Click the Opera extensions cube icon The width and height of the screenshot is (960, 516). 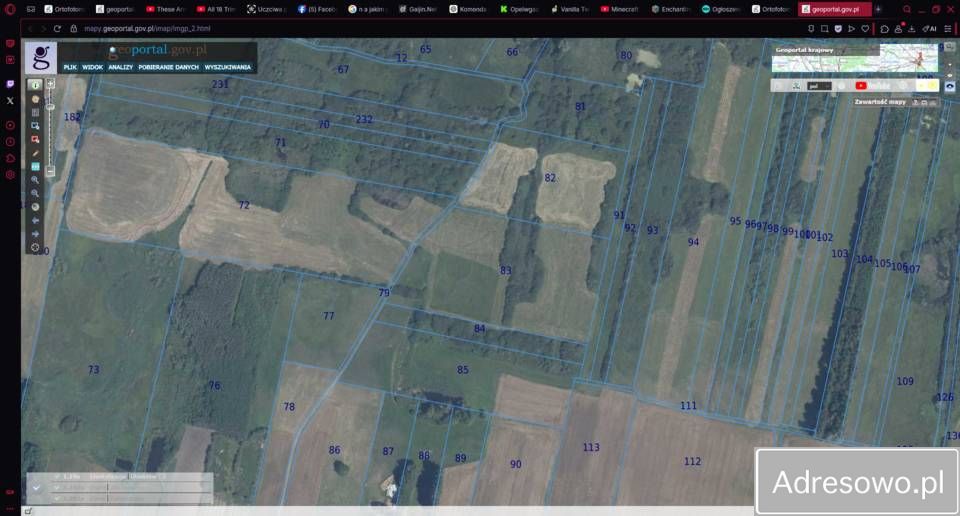point(885,29)
